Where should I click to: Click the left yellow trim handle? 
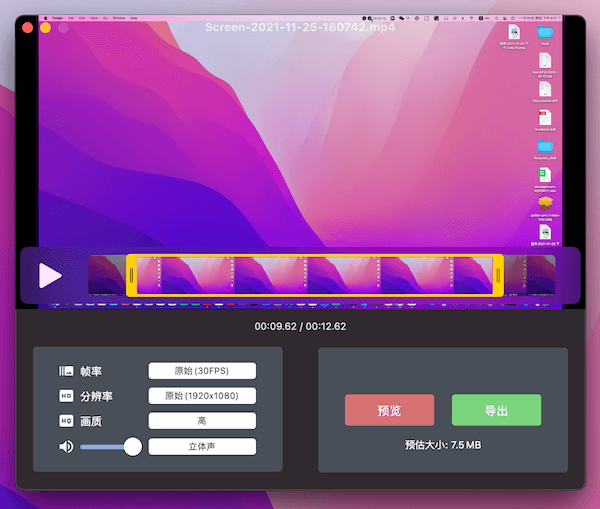coord(131,275)
